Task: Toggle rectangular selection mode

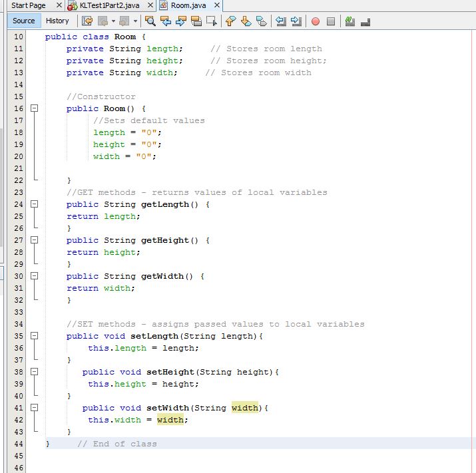Action: (212, 21)
